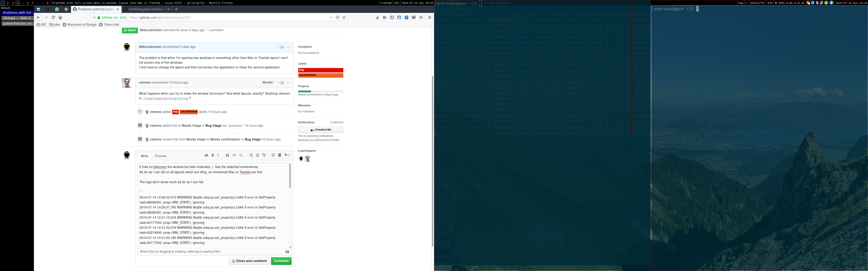Insert a blockquote in the comment

(228, 155)
